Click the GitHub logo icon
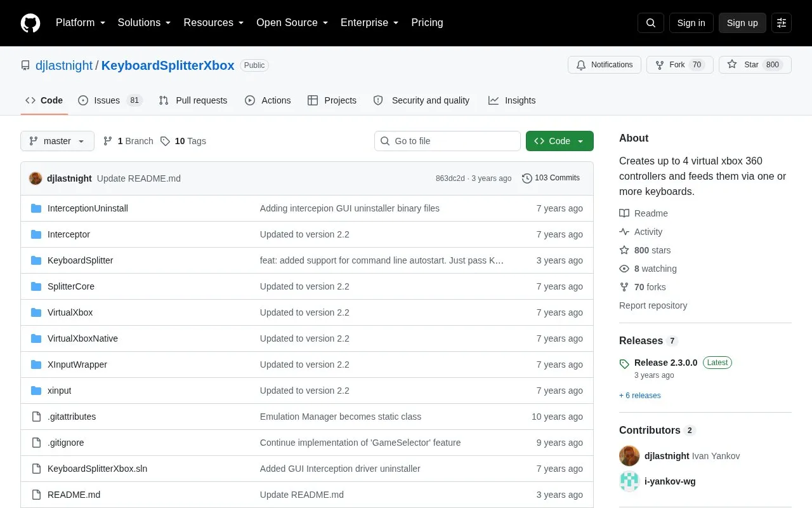Viewport: 812px width, 508px height. coord(30,23)
